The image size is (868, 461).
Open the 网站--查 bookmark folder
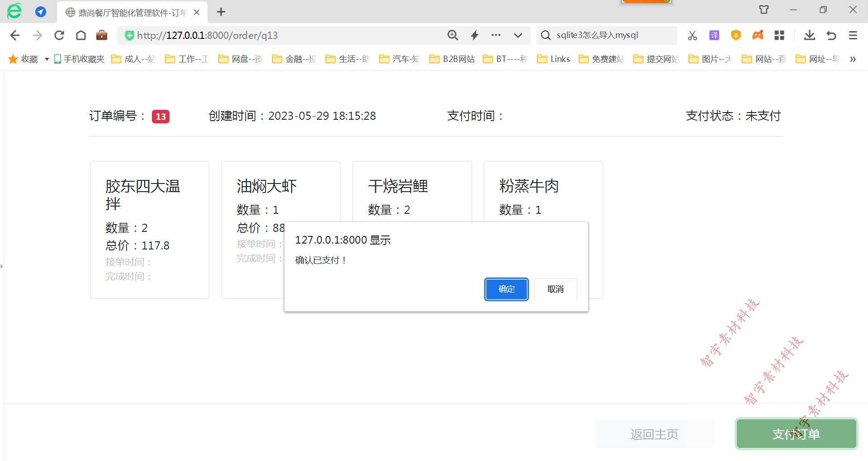point(764,59)
